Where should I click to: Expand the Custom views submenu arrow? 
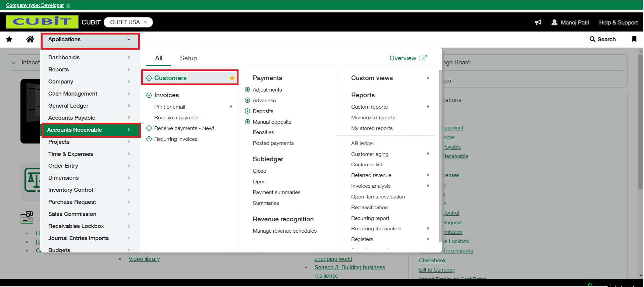[x=428, y=78]
